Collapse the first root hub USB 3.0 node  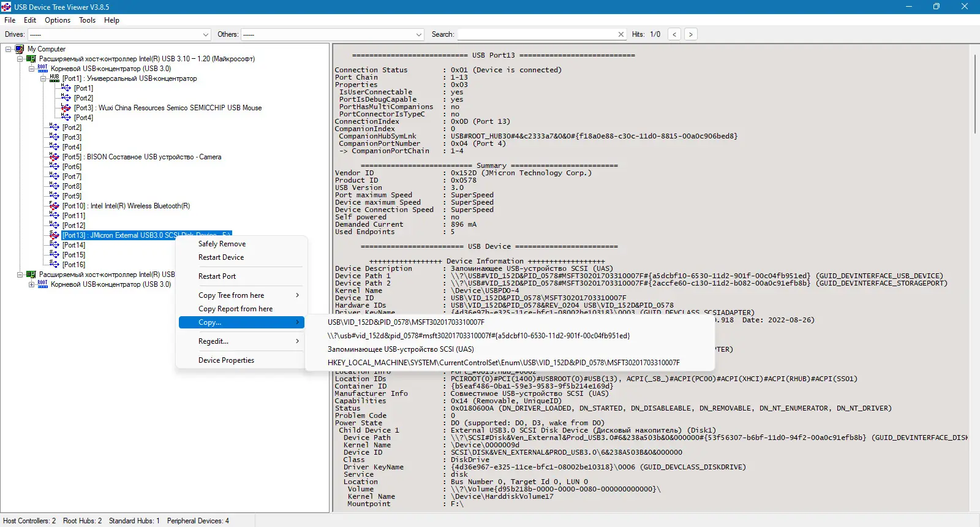pyautogui.click(x=32, y=69)
